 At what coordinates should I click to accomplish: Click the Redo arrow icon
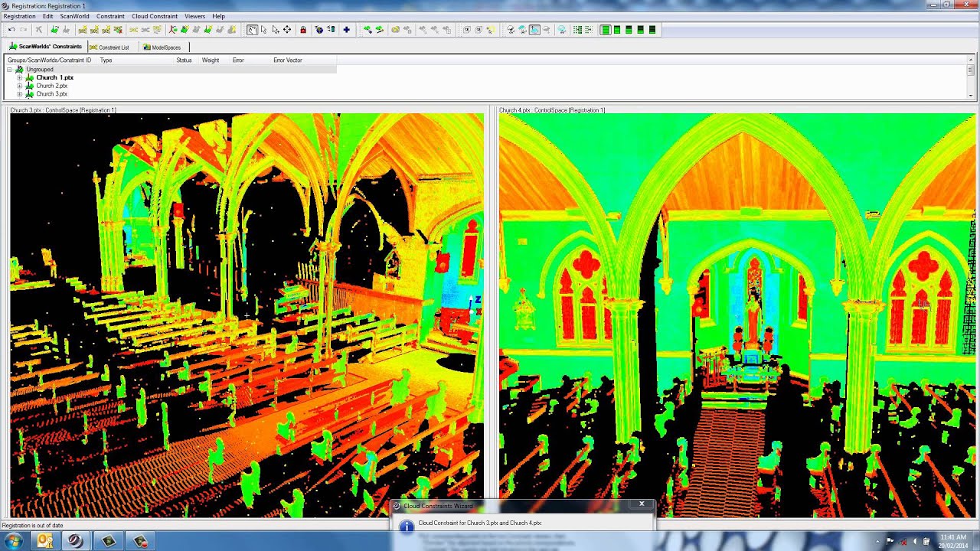(24, 30)
